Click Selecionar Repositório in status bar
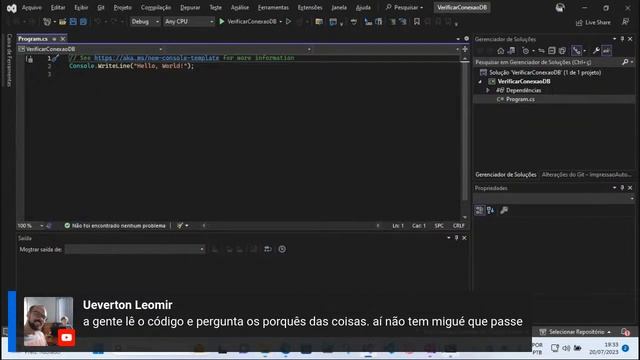640x360 pixels. 575,332
